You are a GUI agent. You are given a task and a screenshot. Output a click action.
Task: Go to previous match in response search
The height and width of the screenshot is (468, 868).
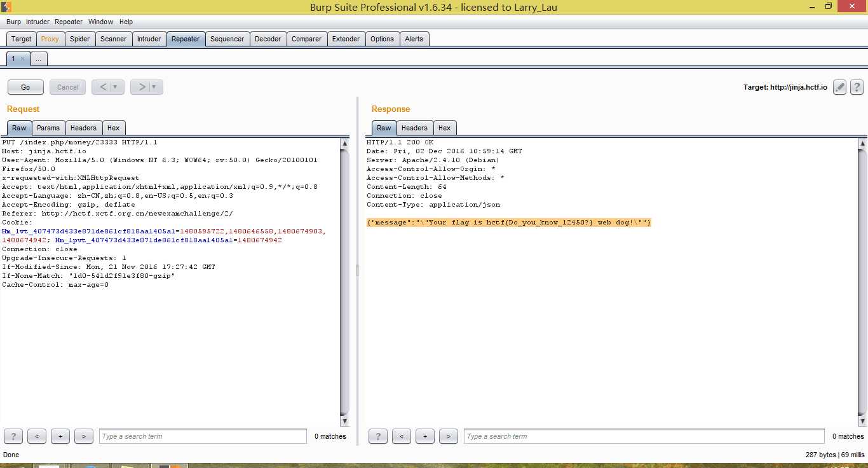click(402, 436)
